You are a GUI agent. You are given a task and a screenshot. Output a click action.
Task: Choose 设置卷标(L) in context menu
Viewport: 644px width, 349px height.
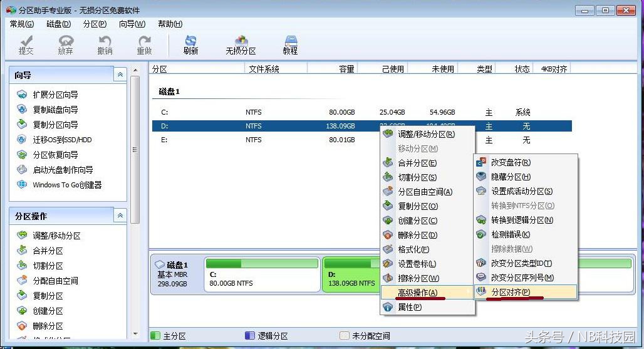tap(427, 264)
